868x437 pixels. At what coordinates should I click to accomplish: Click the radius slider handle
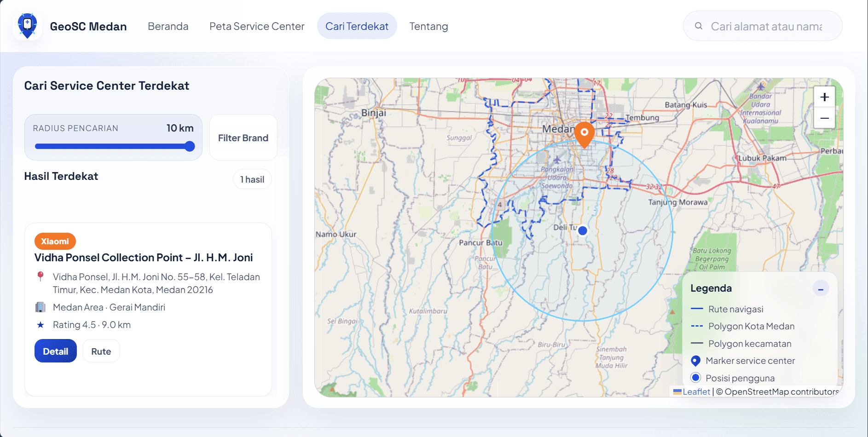coord(190,146)
